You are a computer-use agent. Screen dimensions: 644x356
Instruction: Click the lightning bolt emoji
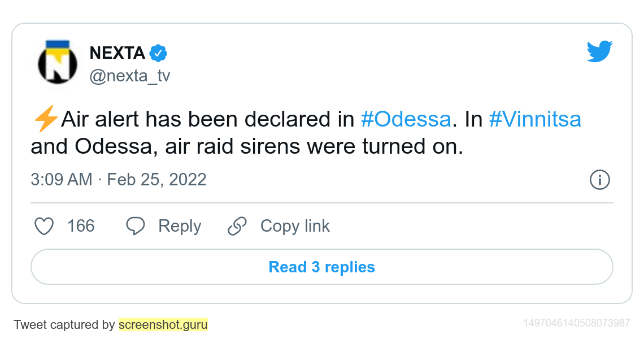tap(45, 120)
